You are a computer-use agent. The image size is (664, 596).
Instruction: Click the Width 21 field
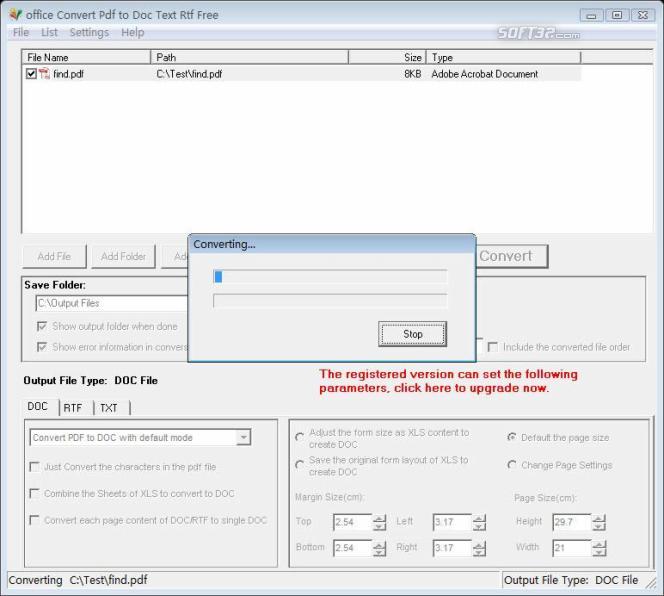click(x=572, y=548)
